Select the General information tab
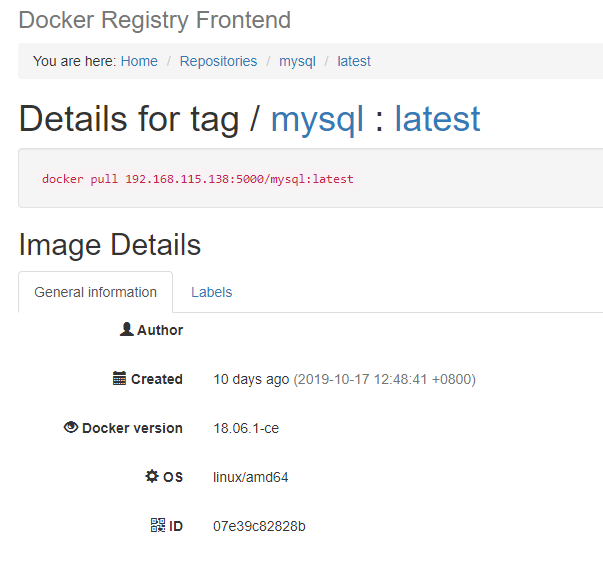603x584 pixels. coord(95,293)
